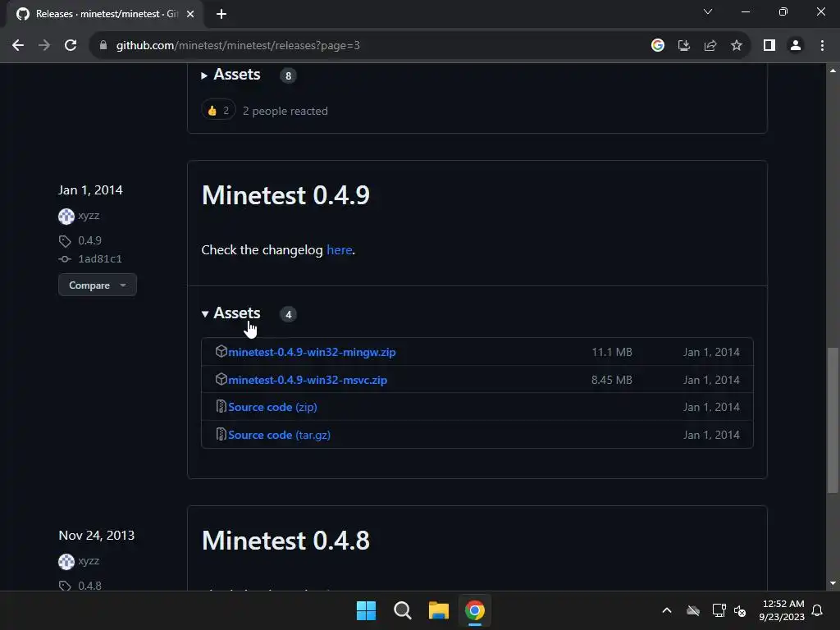Open the changelog 'here' link
The image size is (840, 630).
(x=339, y=250)
